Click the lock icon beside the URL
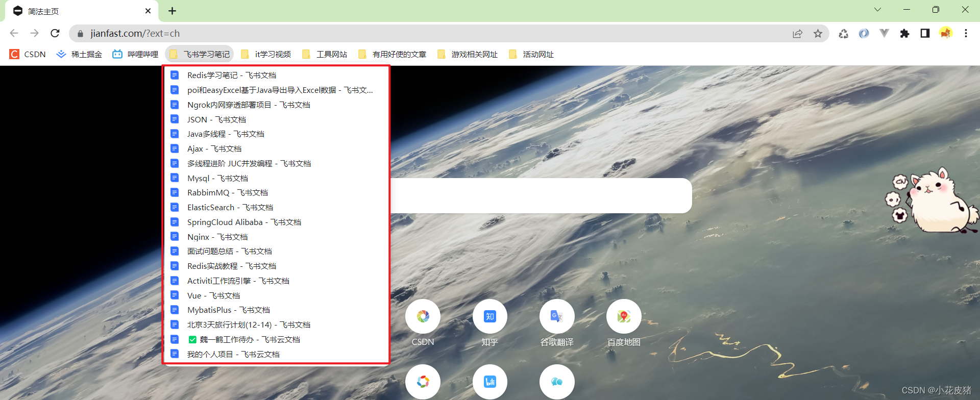 [80, 34]
